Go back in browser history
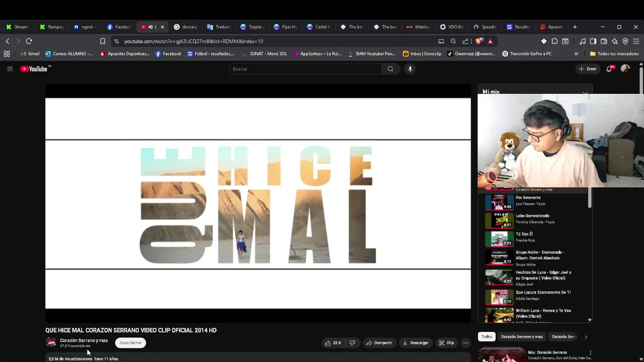 tap(8, 41)
